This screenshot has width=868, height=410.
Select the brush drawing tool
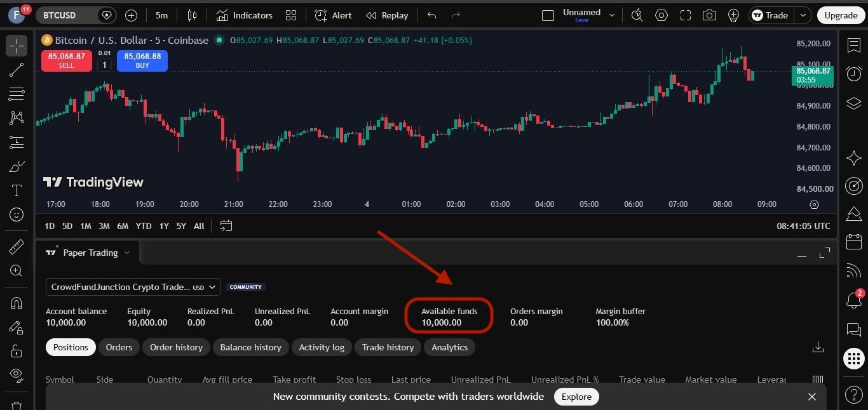pos(17,167)
